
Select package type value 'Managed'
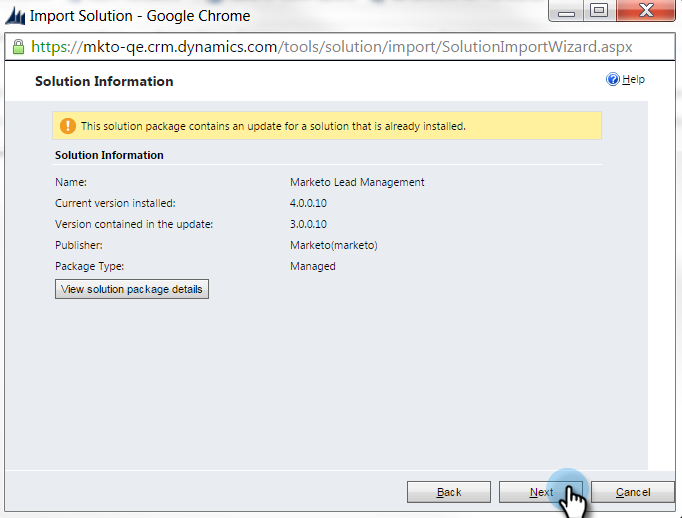(313, 266)
